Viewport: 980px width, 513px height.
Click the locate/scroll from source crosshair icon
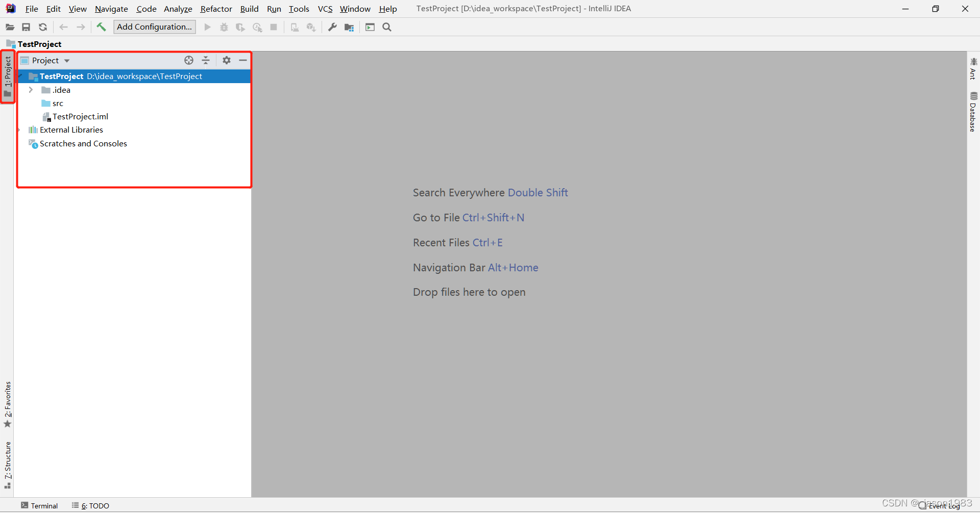[x=189, y=60]
